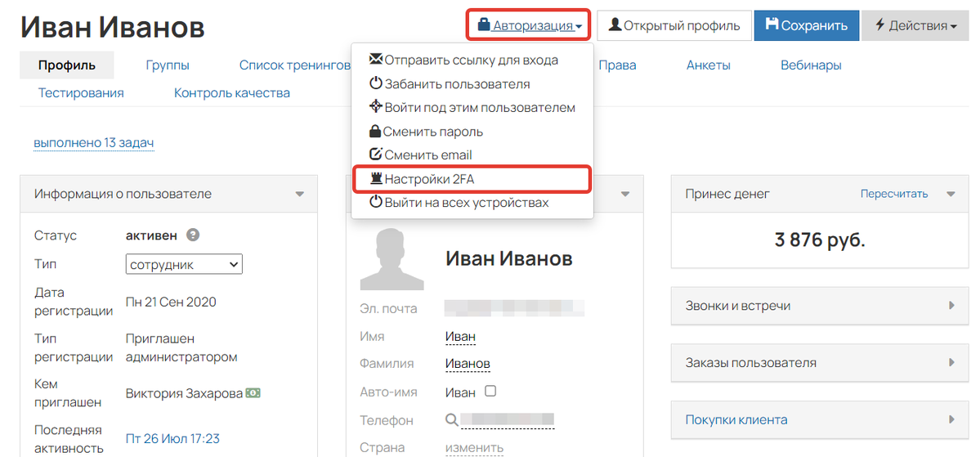This screenshot has width=980, height=457.
Task: Click the money icon next to Виктория Захарова
Action: pyautogui.click(x=253, y=393)
